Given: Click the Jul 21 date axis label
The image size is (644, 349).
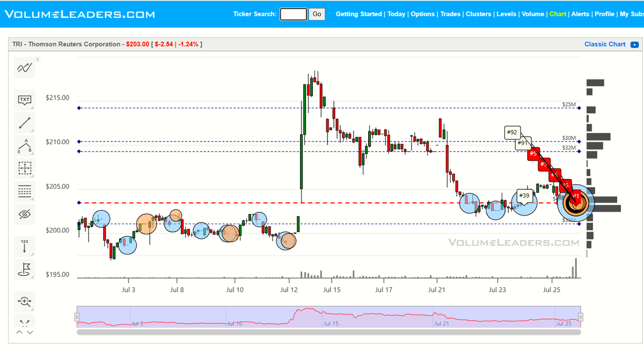Looking at the screenshot, I should 437,290.
